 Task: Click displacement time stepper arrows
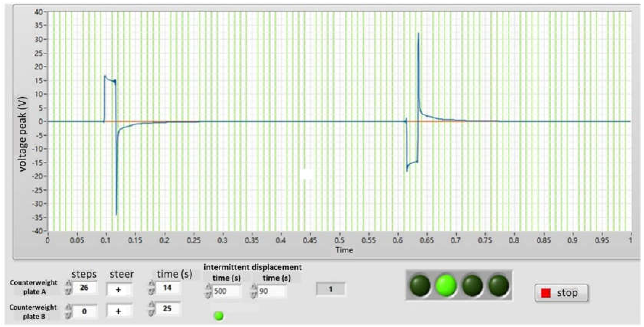pos(254,292)
